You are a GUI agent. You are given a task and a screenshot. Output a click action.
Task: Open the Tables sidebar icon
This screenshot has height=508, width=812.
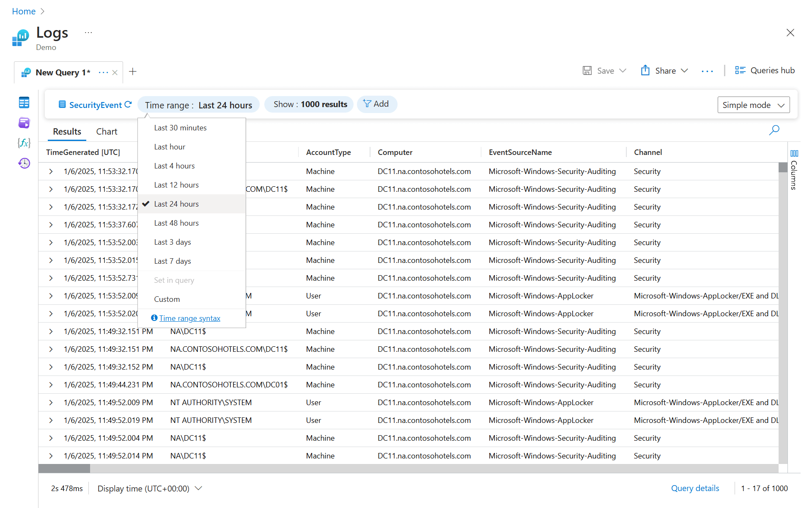click(x=24, y=102)
